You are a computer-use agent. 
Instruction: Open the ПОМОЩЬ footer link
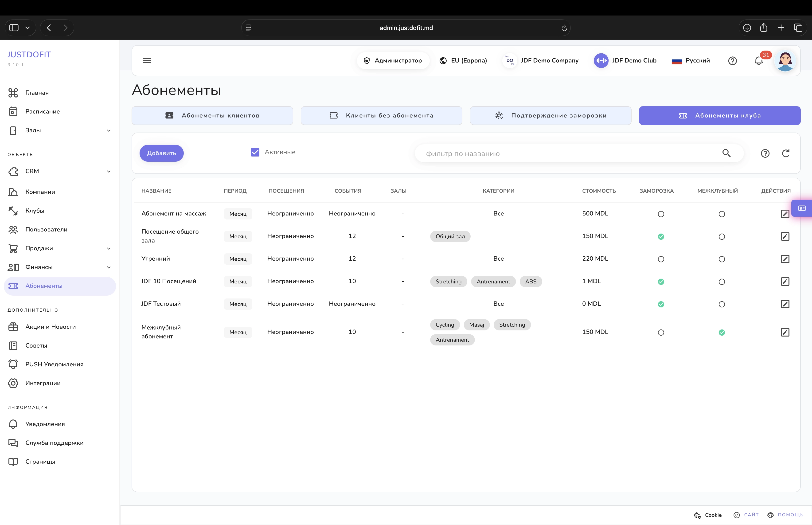(785, 515)
